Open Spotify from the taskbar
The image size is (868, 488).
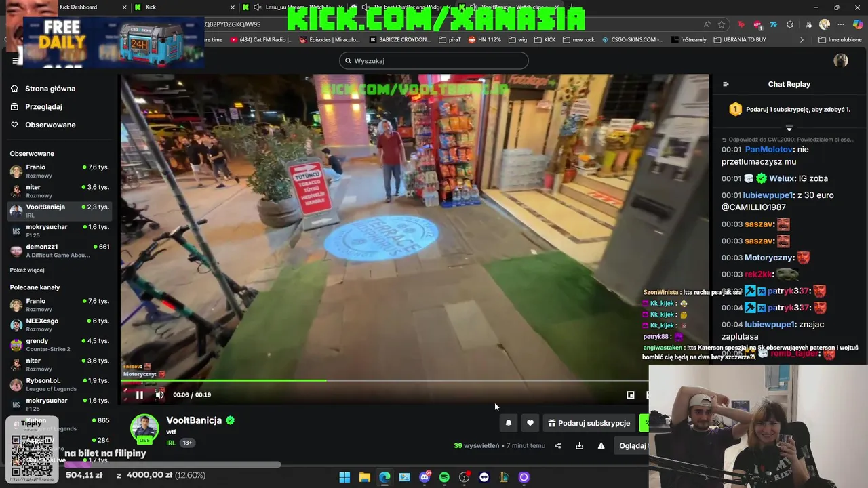click(x=444, y=477)
